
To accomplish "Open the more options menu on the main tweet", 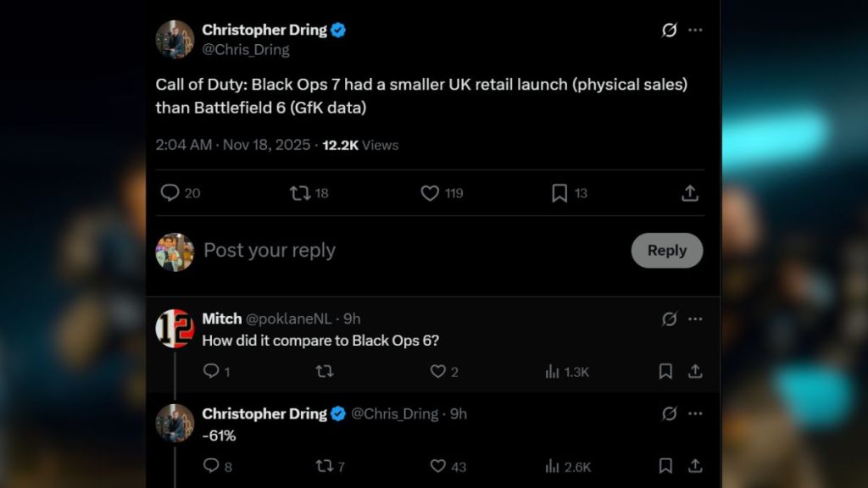I will coord(696,30).
